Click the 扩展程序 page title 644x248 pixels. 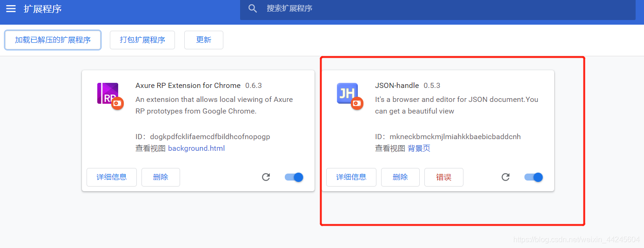pyautogui.click(x=43, y=9)
